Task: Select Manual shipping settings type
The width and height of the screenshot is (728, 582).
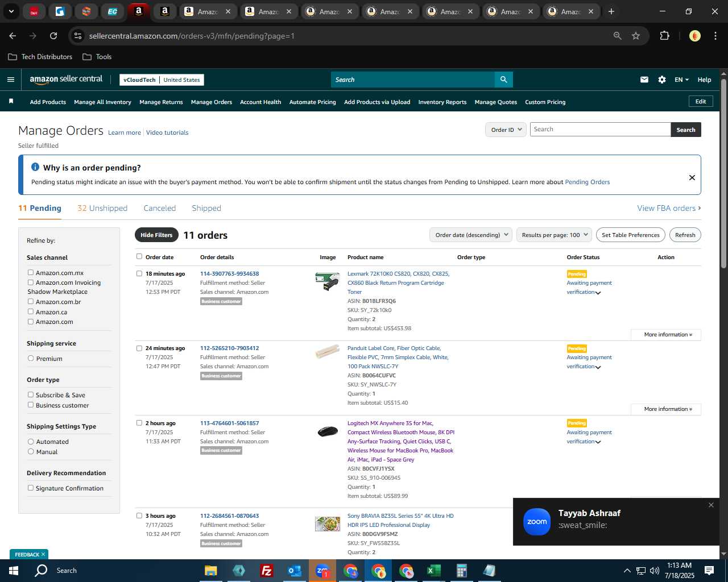Action: 31,451
